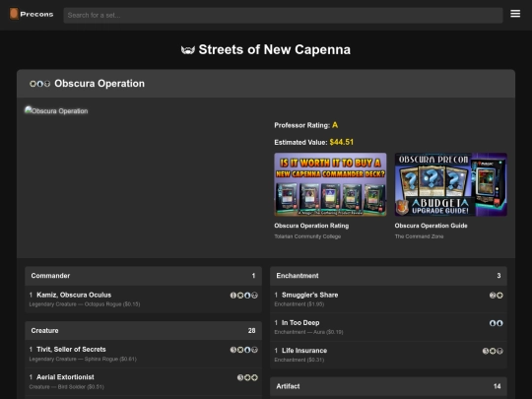Click the mana cost icons for Life Insurance

(x=493, y=351)
